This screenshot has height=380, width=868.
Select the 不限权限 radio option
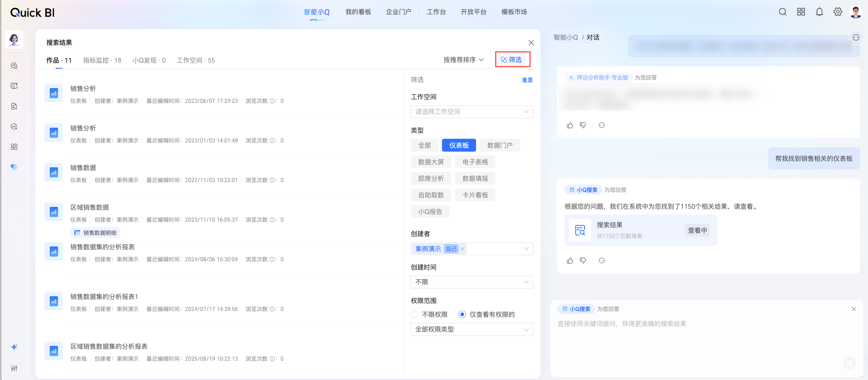coord(414,314)
